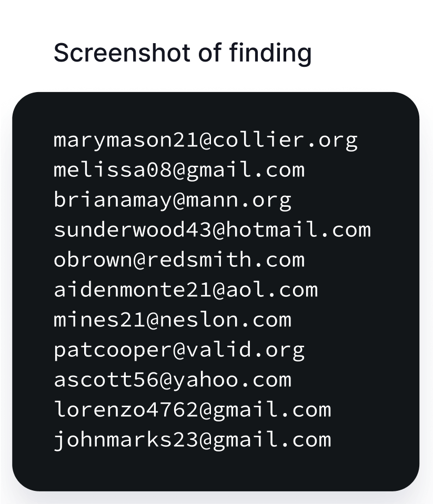This screenshot has height=504, width=433.
Task: Click the "hotmail.com" domain text
Action: pos(298,230)
